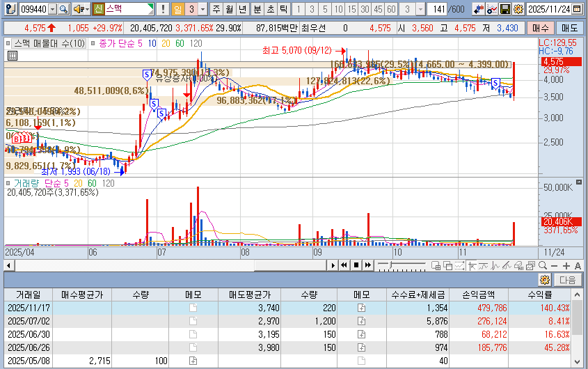588x369 pixels.
Task: Click the diagonal channel line icon
Action: [507, 266]
